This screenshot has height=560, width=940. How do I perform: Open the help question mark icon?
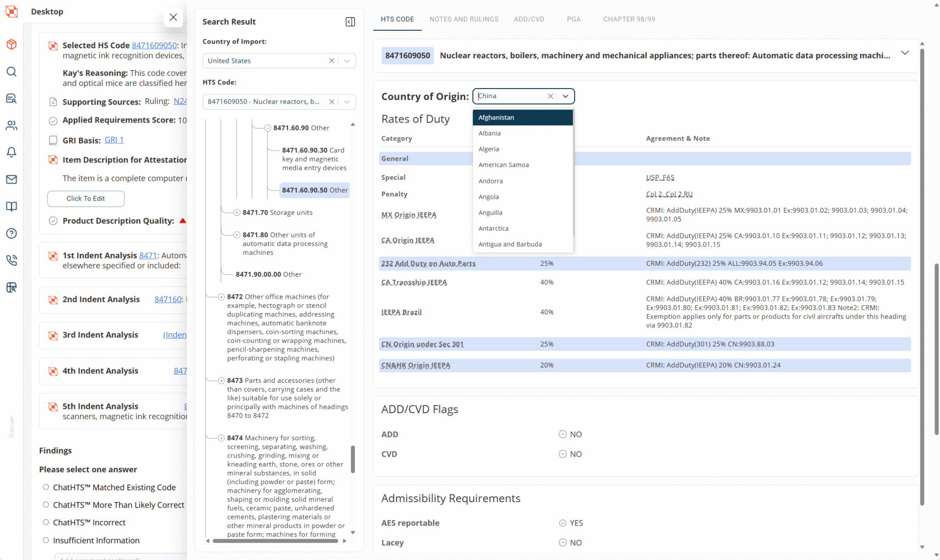[11, 233]
